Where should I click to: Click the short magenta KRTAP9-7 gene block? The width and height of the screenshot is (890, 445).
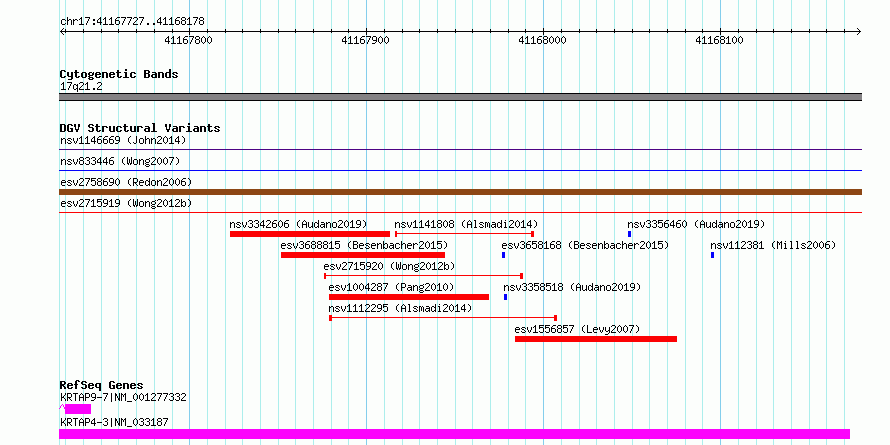pyautogui.click(x=78, y=409)
